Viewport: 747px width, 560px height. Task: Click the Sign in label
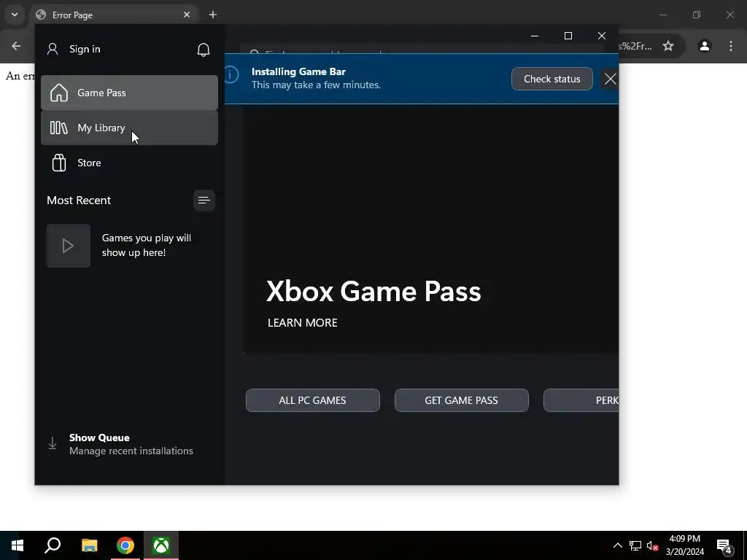tap(85, 49)
